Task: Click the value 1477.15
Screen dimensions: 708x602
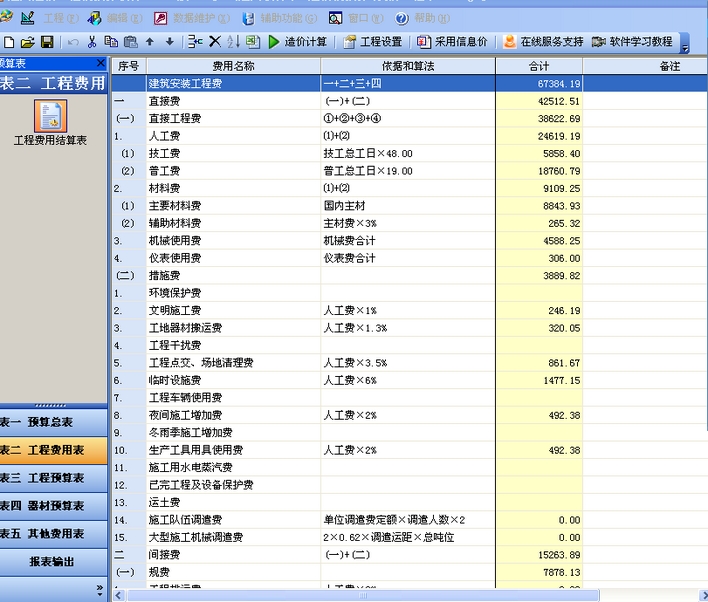Action: click(561, 381)
